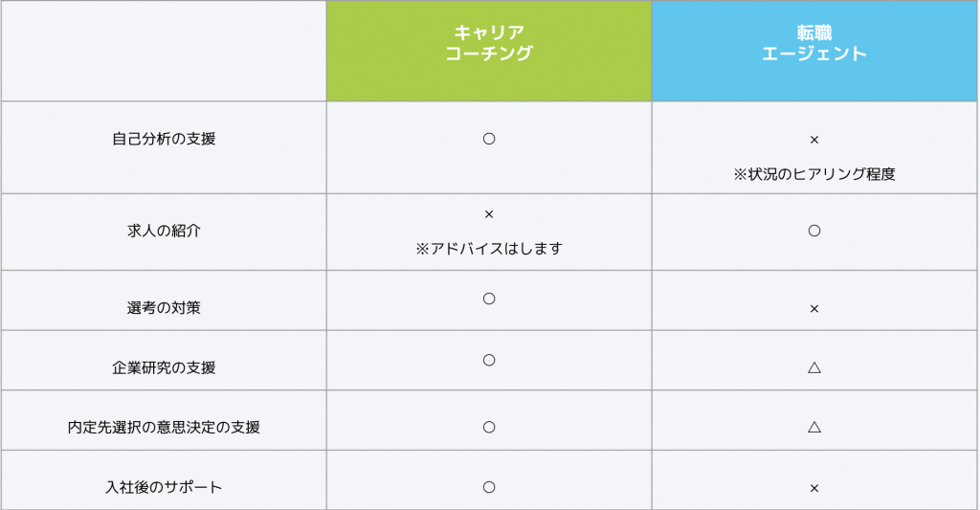Click the note ※状況のヒアリング程度
The image size is (980, 510).
click(814, 175)
